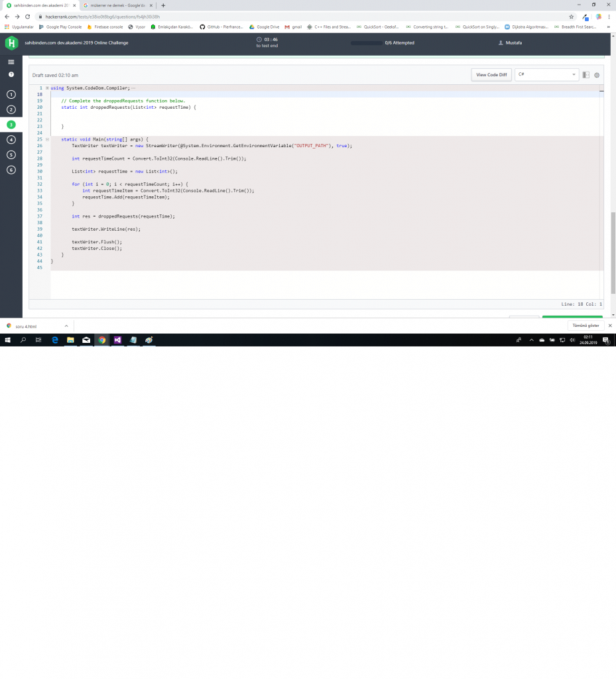The image size is (616, 679).
Task: Open Windows Start menu
Action: [x=7, y=340]
